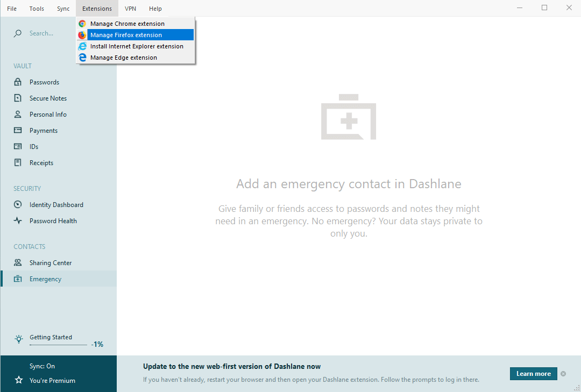Click the Getting Started lightbulb icon
This screenshot has width=581, height=392.
18,339
